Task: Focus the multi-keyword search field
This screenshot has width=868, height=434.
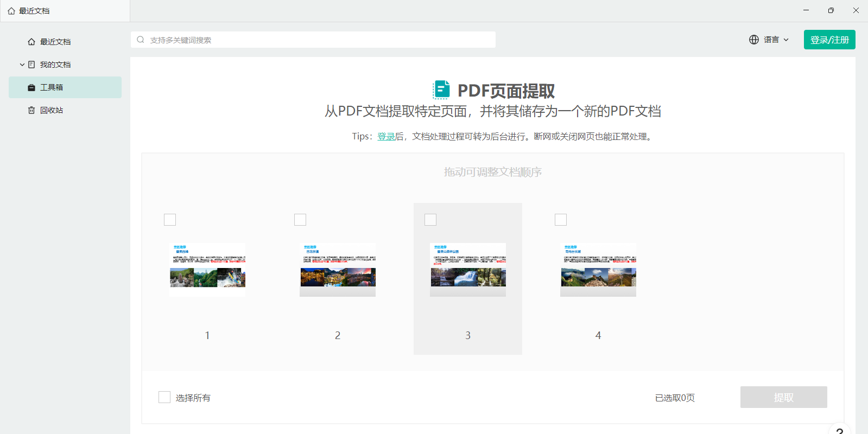Action: (x=320, y=40)
